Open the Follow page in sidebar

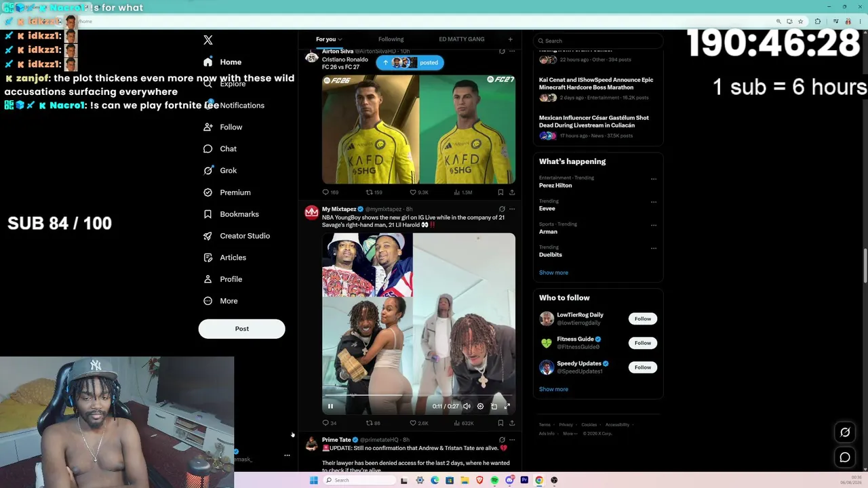click(x=222, y=127)
